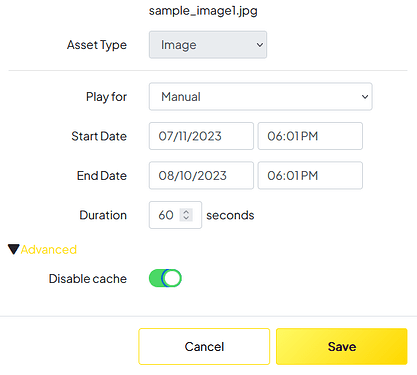417x375 pixels.
Task: Click the Asset Type chevron arrow
Action: click(x=260, y=45)
